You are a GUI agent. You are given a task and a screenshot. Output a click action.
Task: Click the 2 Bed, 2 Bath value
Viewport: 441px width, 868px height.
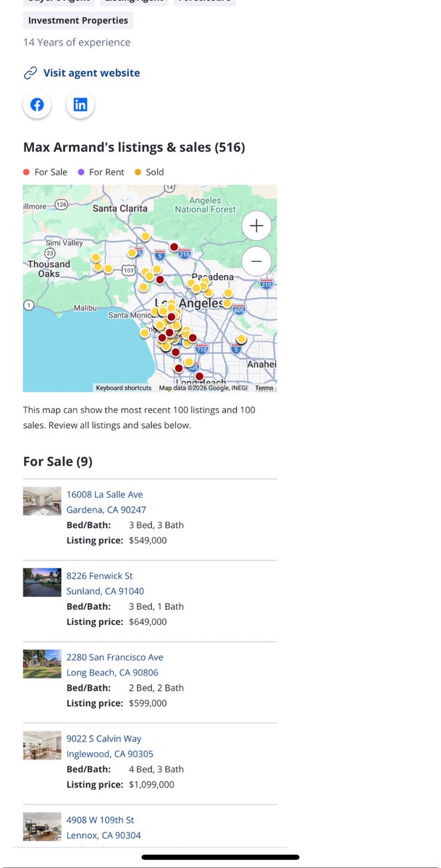(156, 688)
